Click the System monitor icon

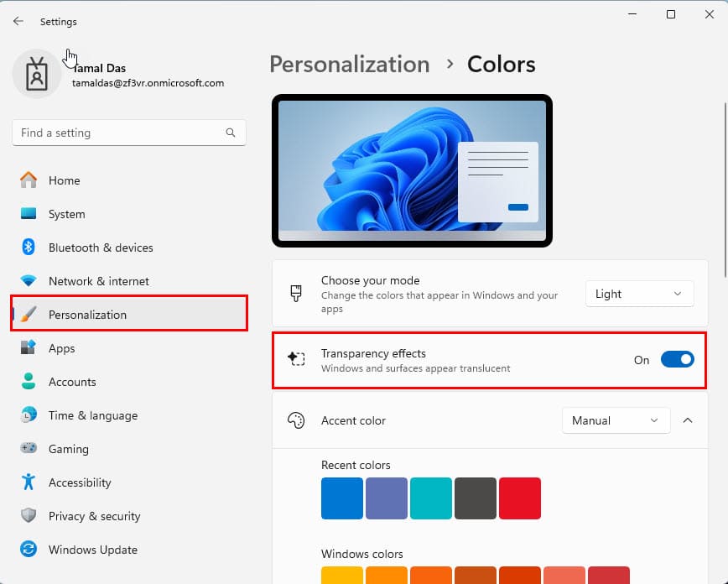29,214
